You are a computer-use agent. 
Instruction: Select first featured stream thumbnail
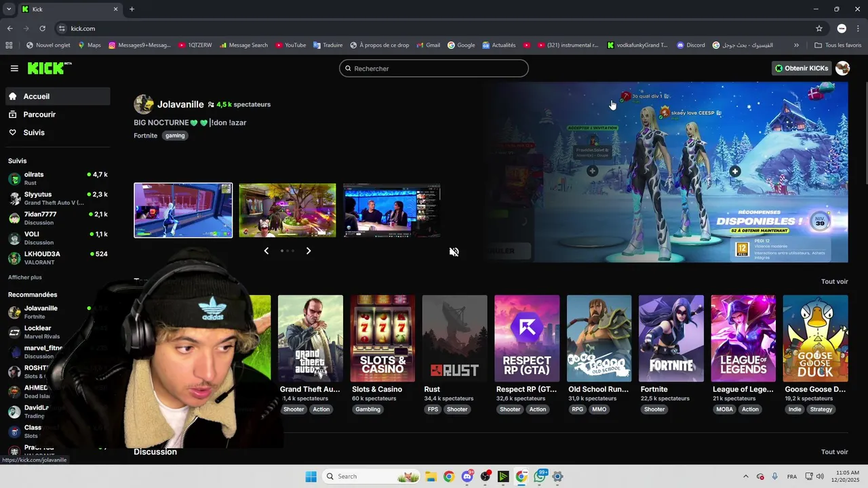pyautogui.click(x=183, y=210)
